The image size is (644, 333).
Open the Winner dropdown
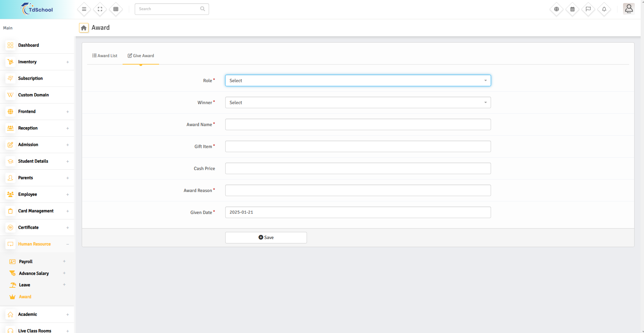coord(358,102)
